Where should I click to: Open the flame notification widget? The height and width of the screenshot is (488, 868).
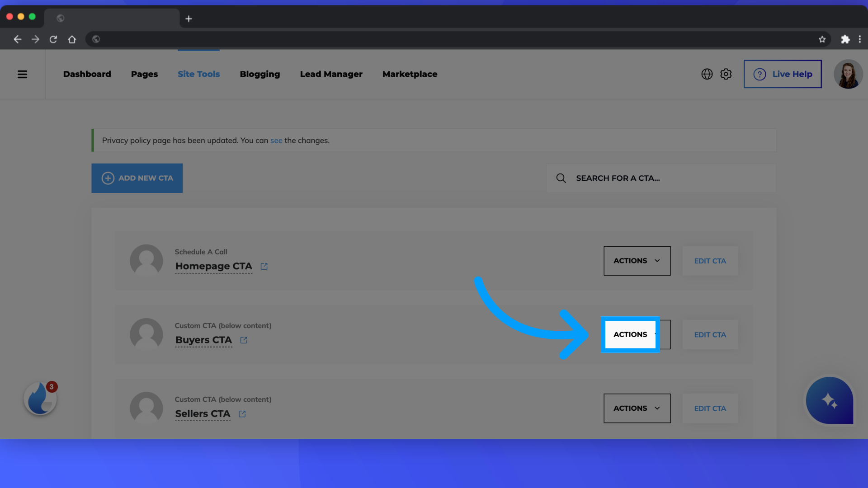click(40, 398)
